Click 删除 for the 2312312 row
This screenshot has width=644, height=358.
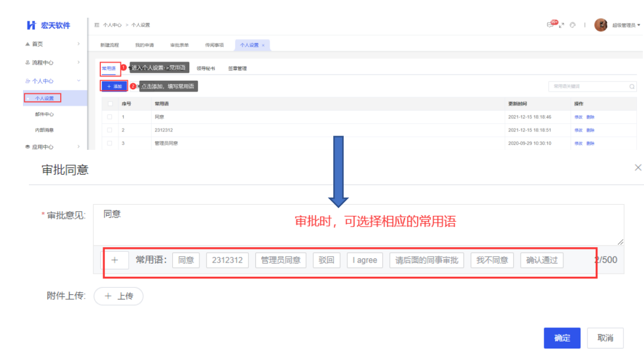pos(590,130)
